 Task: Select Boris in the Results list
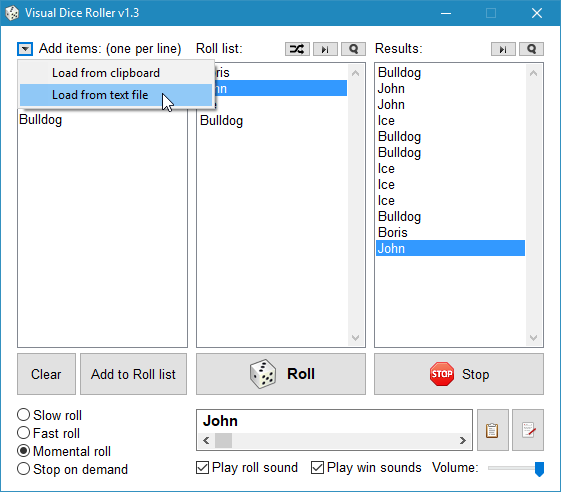pos(450,233)
